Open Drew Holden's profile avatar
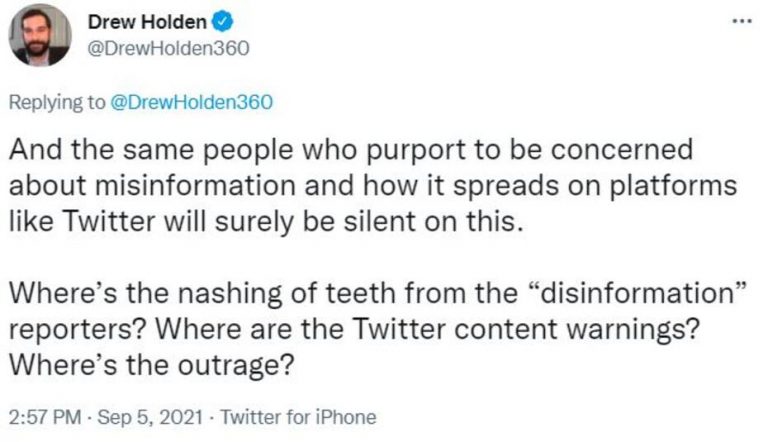This screenshot has width=768, height=442. 40,37
